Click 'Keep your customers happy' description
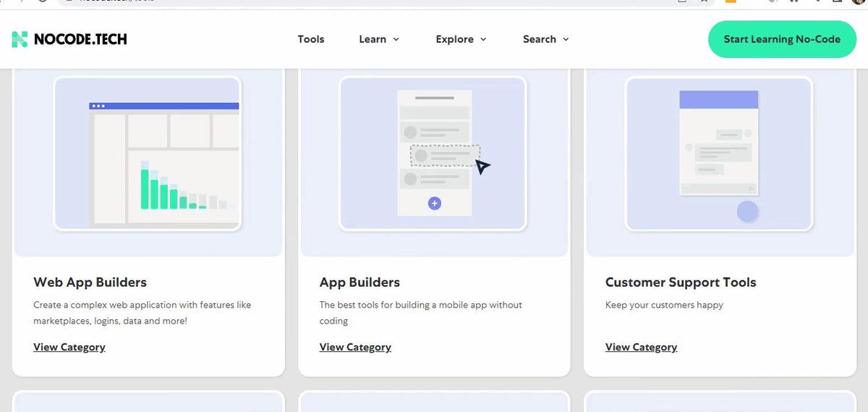Image resolution: width=868 pixels, height=412 pixels. point(664,305)
